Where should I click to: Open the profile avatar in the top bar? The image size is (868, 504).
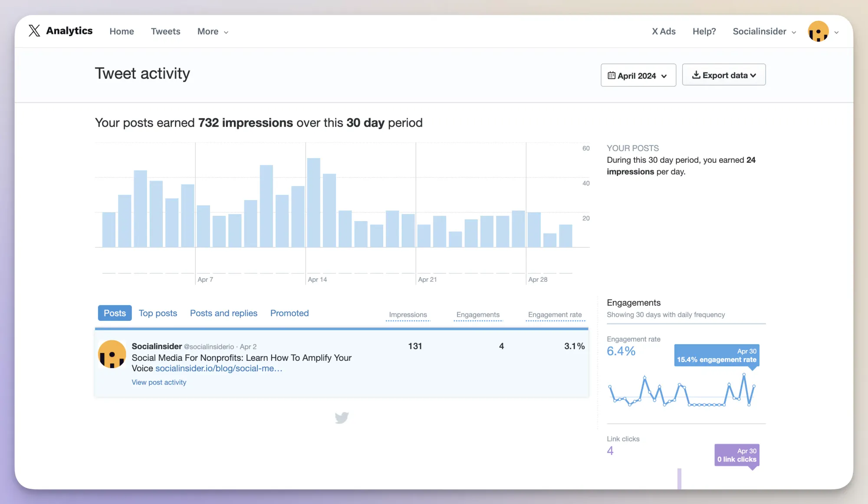pyautogui.click(x=818, y=31)
